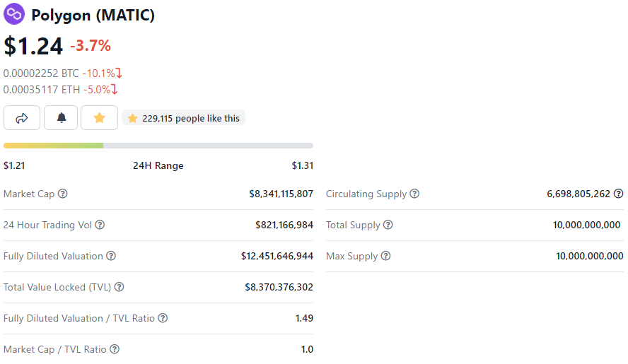Click info icon after circulating supply value
This screenshot has width=628, height=364.
pos(619,194)
